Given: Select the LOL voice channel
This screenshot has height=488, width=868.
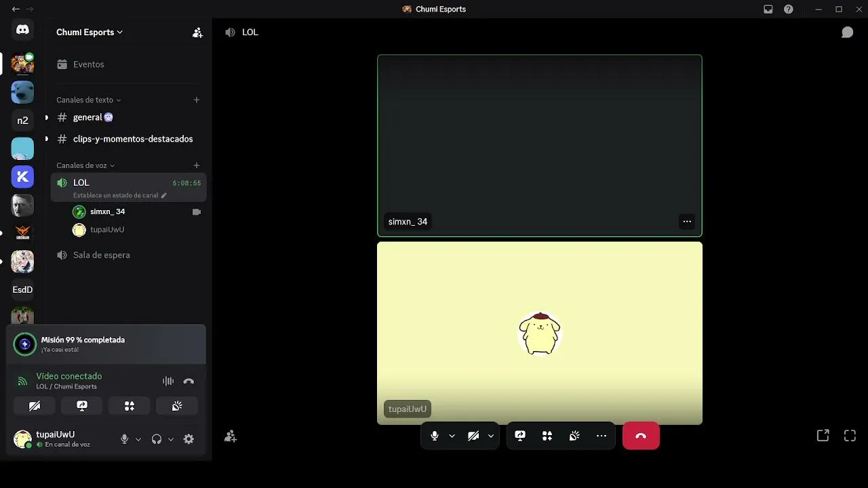Looking at the screenshot, I should (x=128, y=187).
